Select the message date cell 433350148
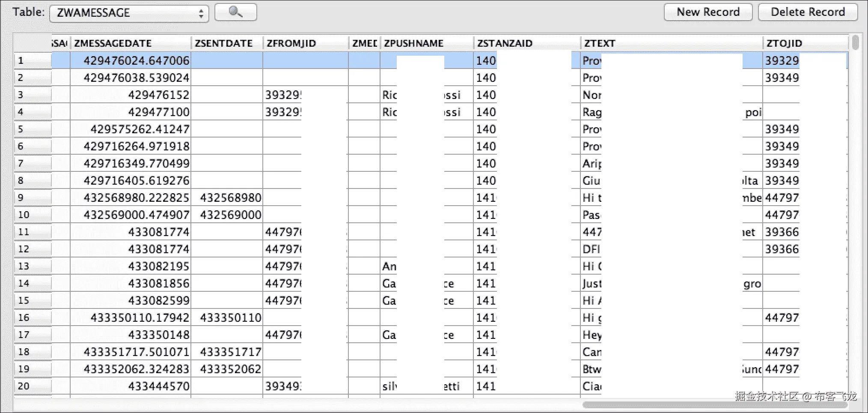The image size is (868, 413). click(131, 335)
